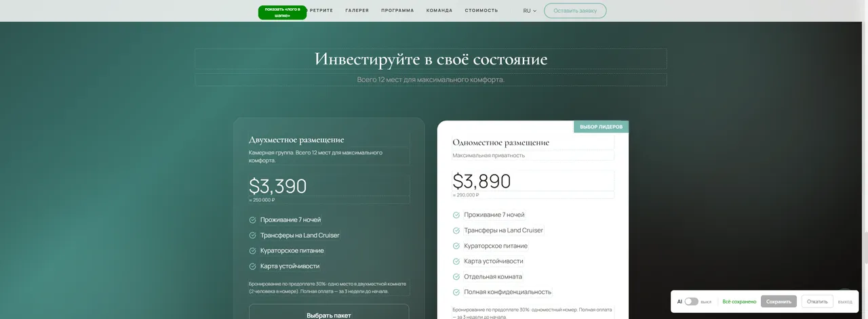868x319 pixels.
Task: Click checkmark icon beside left card 'Трансферы на Land Cruiser'
Action: tap(252, 236)
